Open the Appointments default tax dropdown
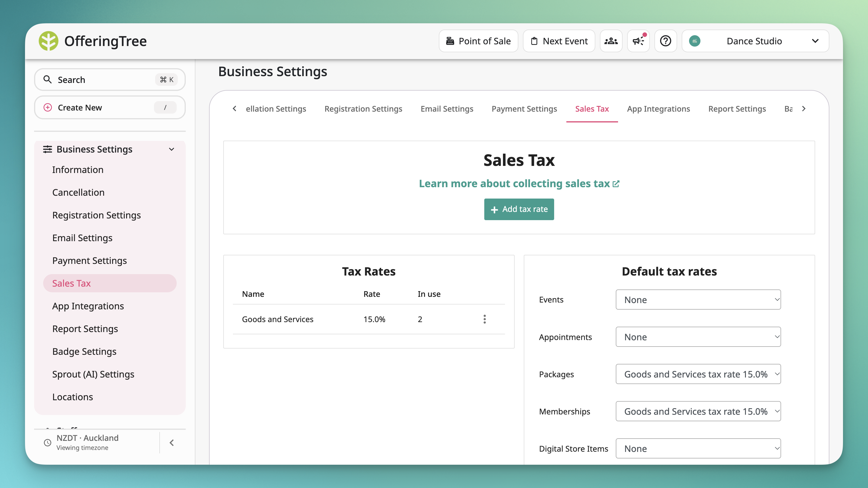The width and height of the screenshot is (868, 488). click(x=698, y=337)
